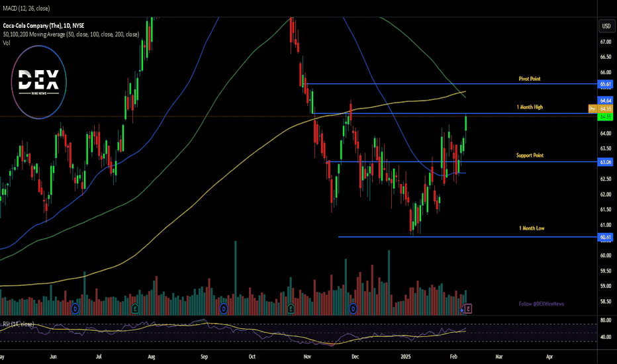Image resolution: width=617 pixels, height=364 pixels.
Task: Open the July earnings 'E' marker
Action: click(135, 309)
